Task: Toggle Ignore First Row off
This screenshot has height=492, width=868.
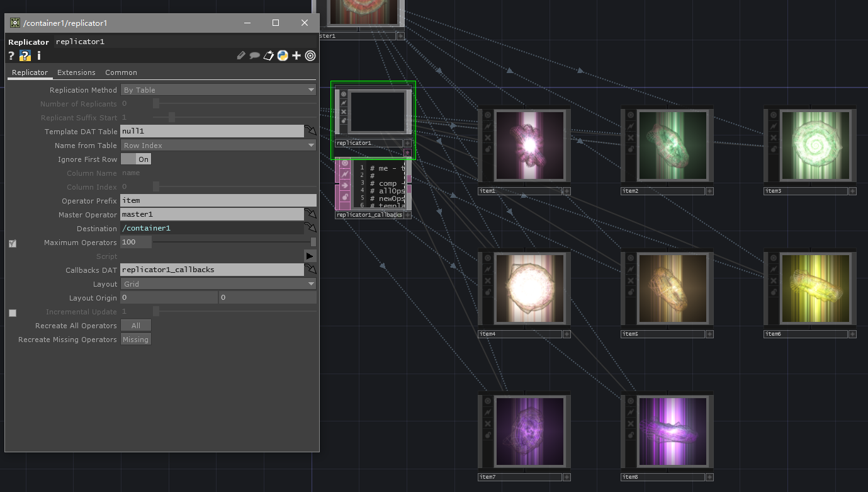Action: pyautogui.click(x=135, y=159)
